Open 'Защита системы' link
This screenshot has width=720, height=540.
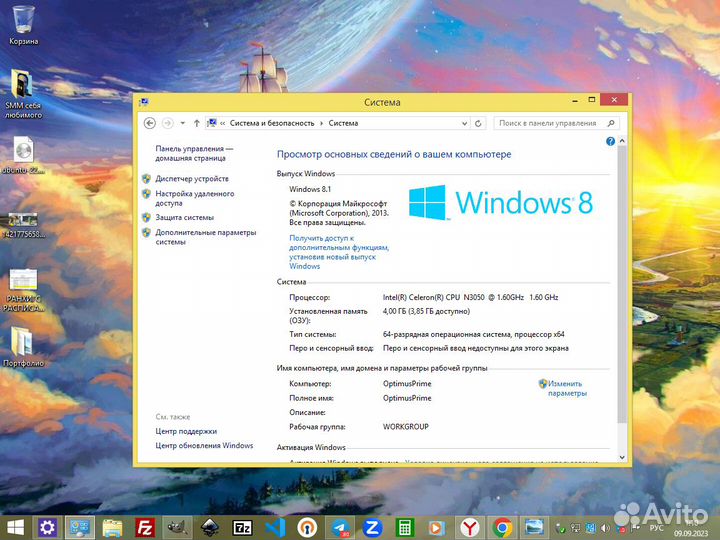click(184, 217)
